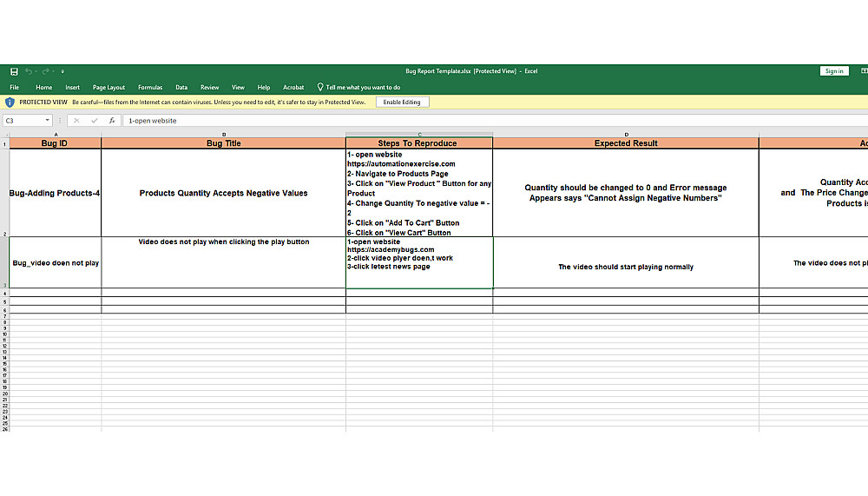Viewport: 868px width, 496px height.
Task: Open the Acrobat tab
Action: coord(293,87)
